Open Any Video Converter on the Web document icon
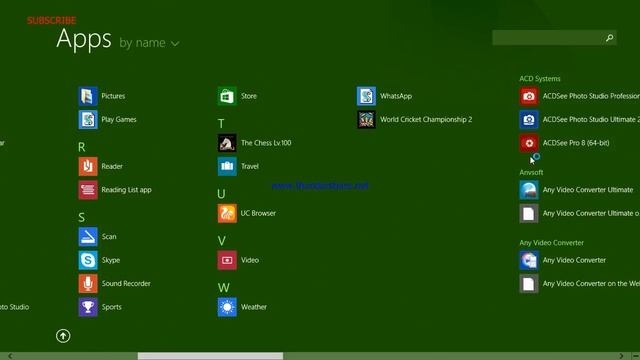The width and height of the screenshot is (640, 360). pyautogui.click(x=529, y=284)
